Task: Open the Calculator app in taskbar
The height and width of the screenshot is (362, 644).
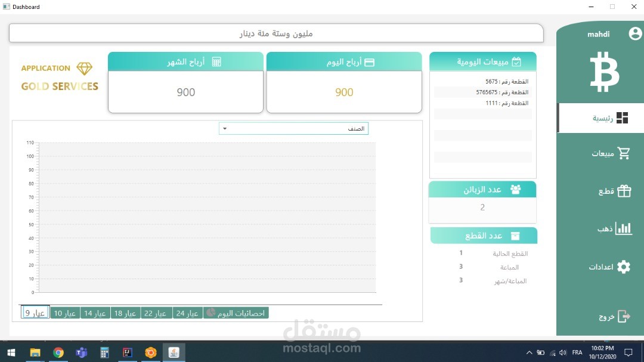Action: [x=104, y=352]
